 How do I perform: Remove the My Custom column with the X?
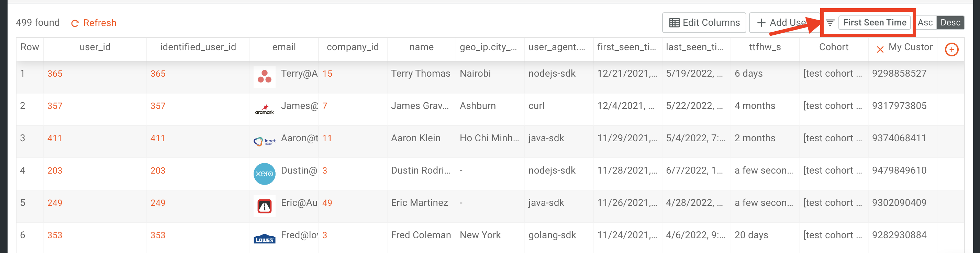click(880, 49)
